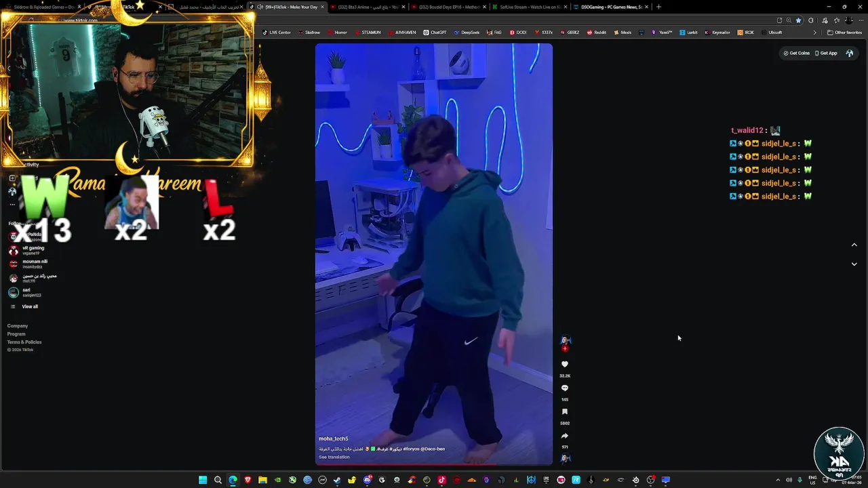Open the Reddit bookmark
This screenshot has height=488, width=868.
(x=597, y=33)
